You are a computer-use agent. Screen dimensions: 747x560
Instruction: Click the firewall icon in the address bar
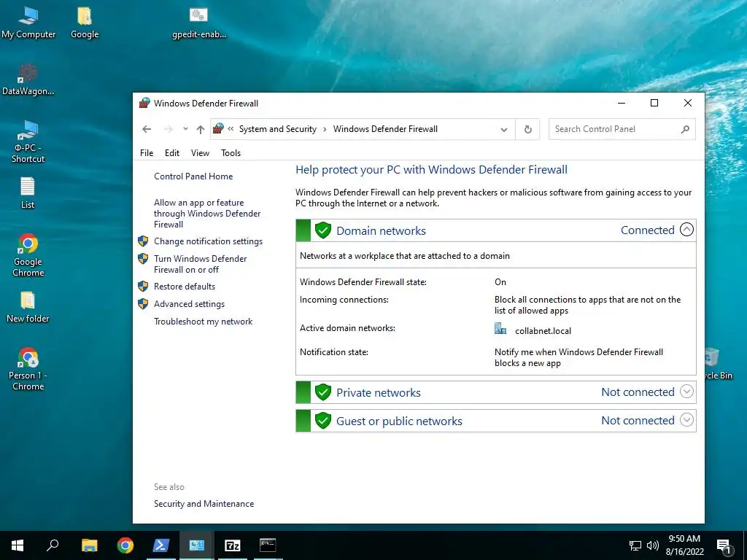[x=218, y=128]
